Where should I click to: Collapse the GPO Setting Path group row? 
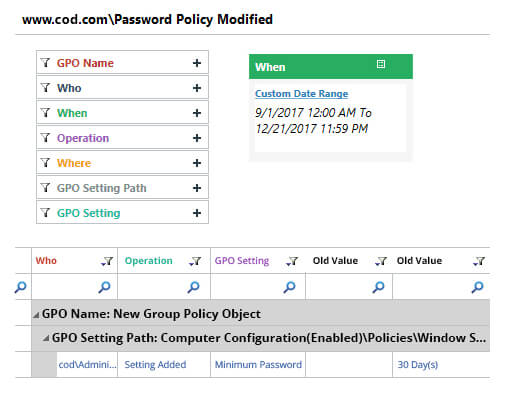pos(46,339)
